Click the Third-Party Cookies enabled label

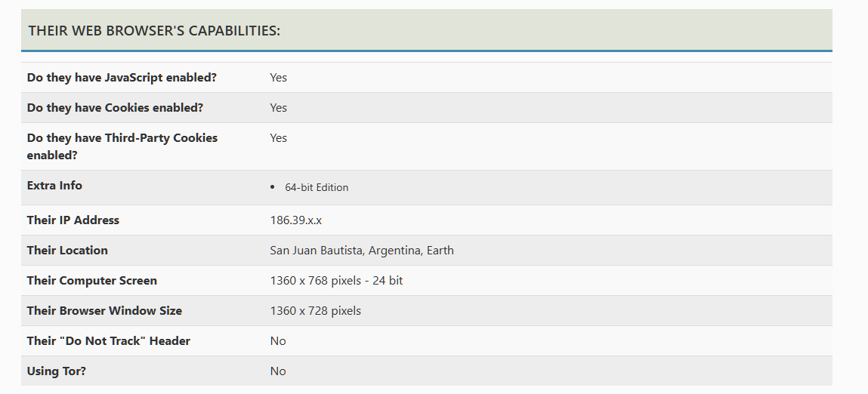[x=122, y=146]
